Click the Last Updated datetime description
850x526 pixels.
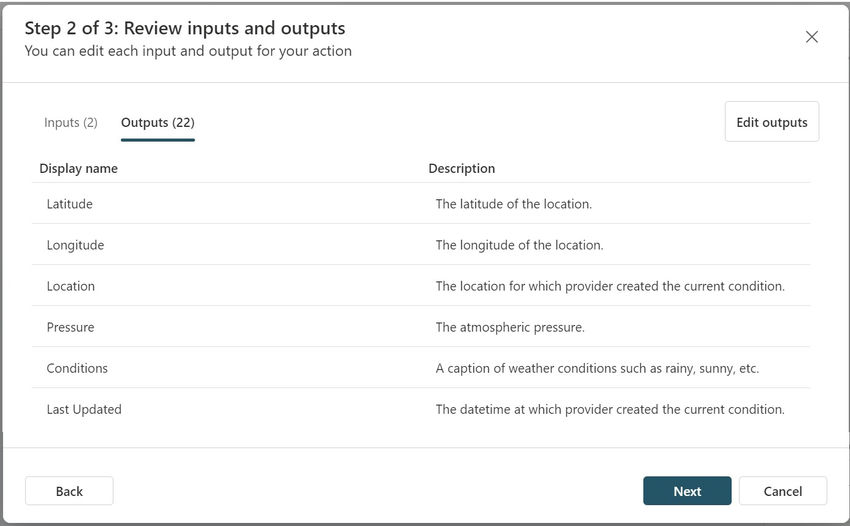point(610,409)
